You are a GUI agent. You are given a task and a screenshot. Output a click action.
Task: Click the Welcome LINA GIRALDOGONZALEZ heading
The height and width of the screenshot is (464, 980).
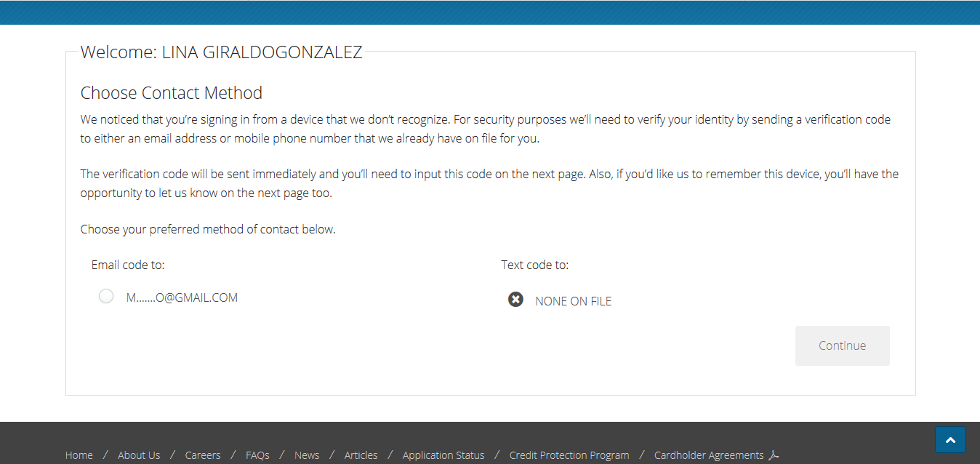(221, 52)
